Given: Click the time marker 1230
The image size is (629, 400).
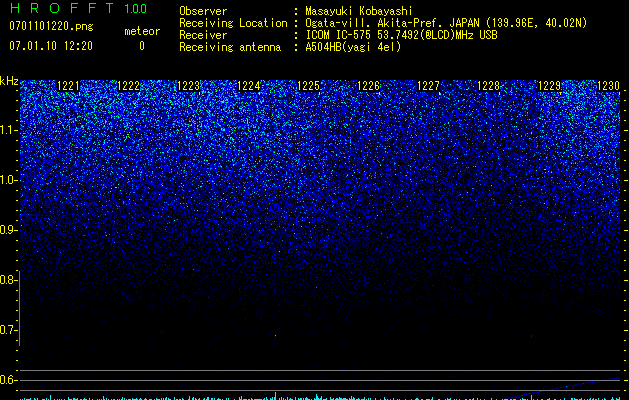Looking at the screenshot, I should tap(609, 86).
